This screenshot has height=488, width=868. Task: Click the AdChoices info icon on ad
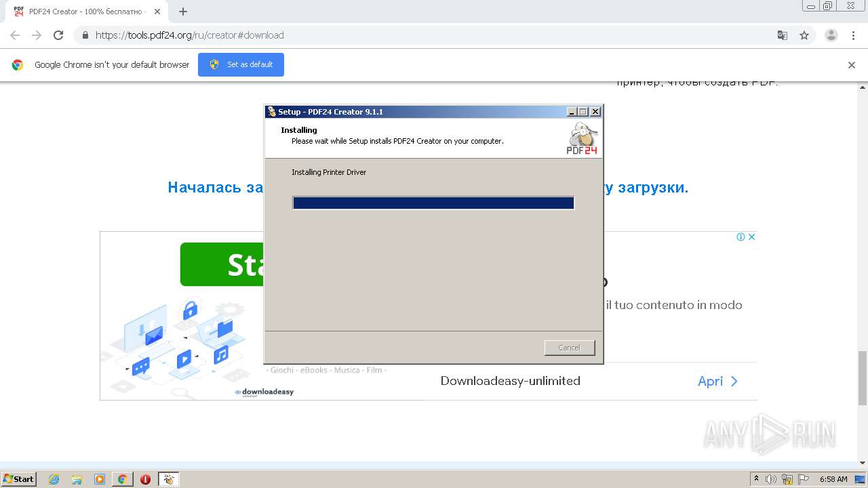tap(741, 237)
